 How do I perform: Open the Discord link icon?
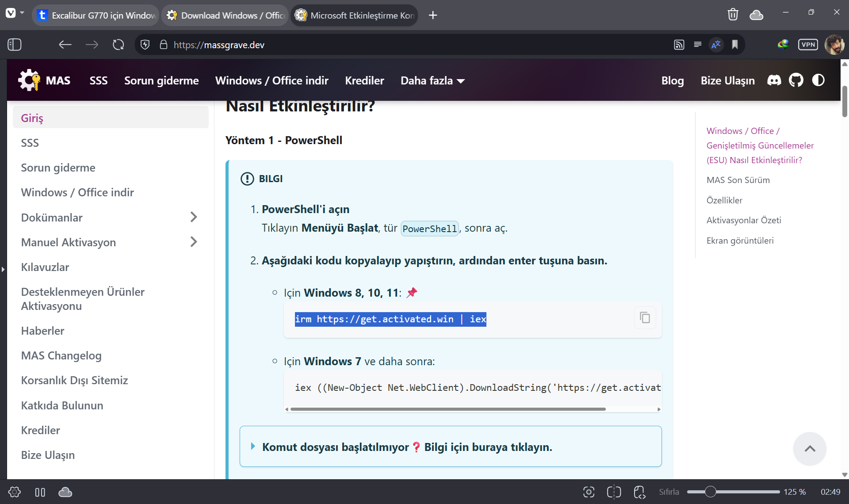pos(774,80)
